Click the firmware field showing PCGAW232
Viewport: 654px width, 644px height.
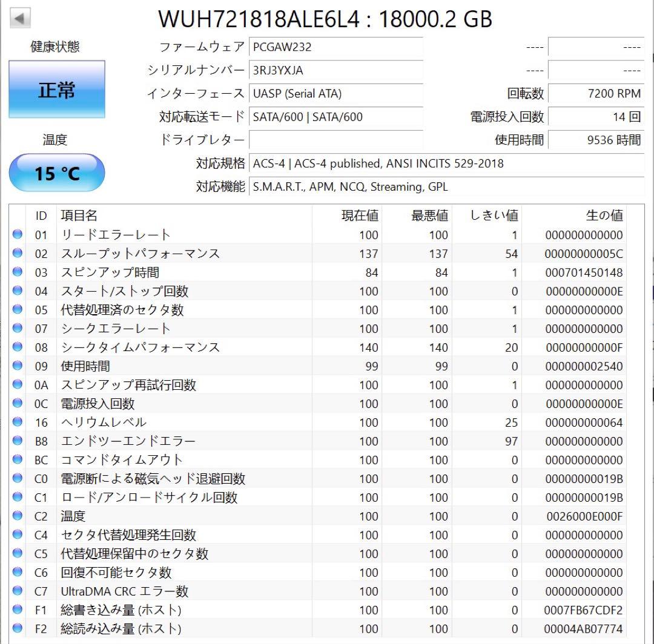click(336, 47)
